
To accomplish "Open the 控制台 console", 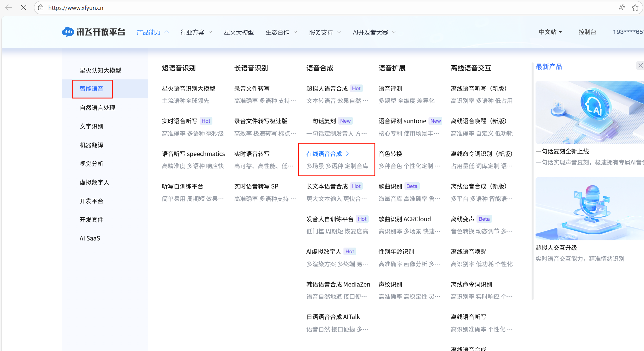I will pos(587,32).
